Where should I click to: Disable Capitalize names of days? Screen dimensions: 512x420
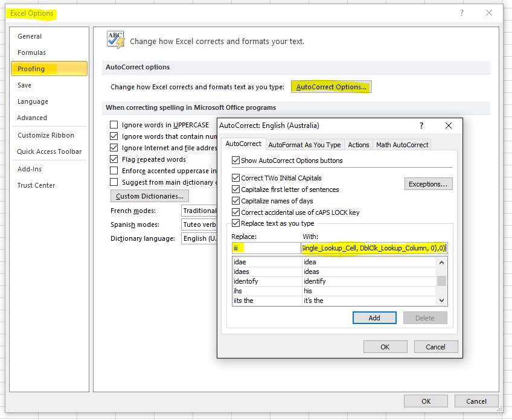[236, 201]
